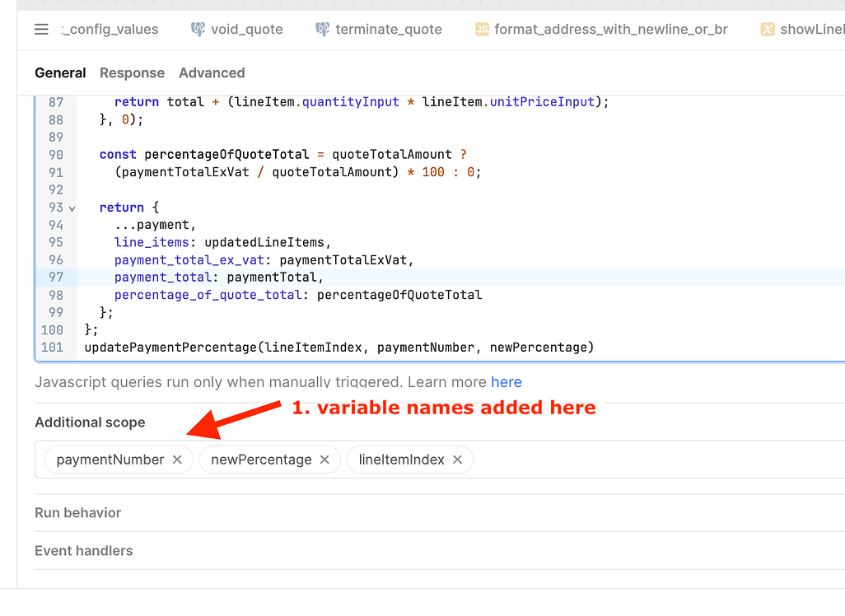845x616 pixels.
Task: Collapse the code block at line 93
Action: point(72,208)
